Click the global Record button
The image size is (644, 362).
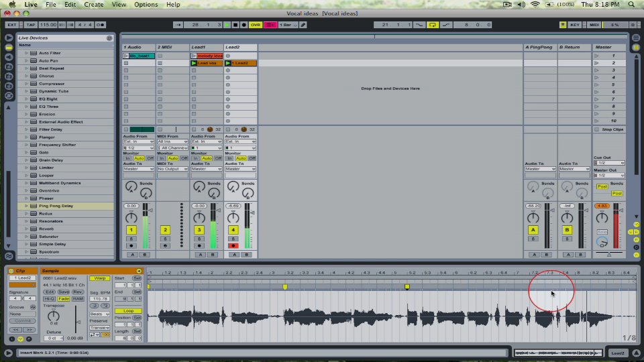click(244, 25)
